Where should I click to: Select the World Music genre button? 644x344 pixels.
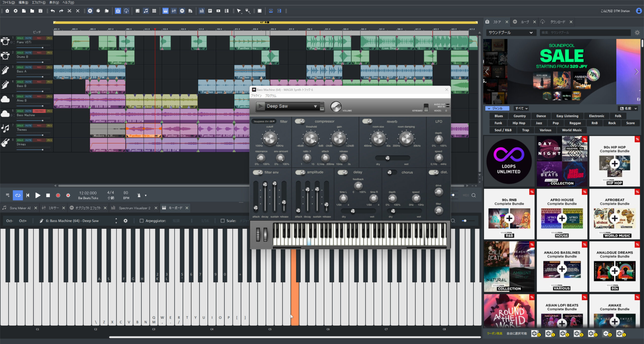point(572,130)
